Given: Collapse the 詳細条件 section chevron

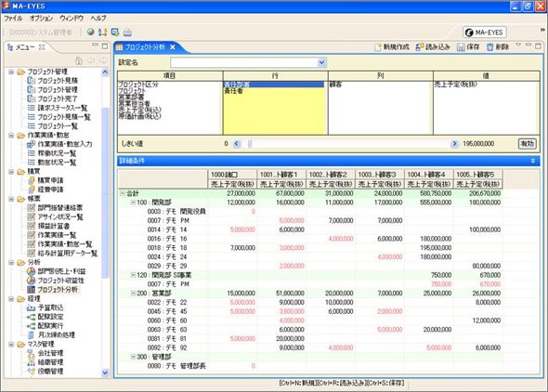Looking at the screenshot, I should (x=532, y=161).
